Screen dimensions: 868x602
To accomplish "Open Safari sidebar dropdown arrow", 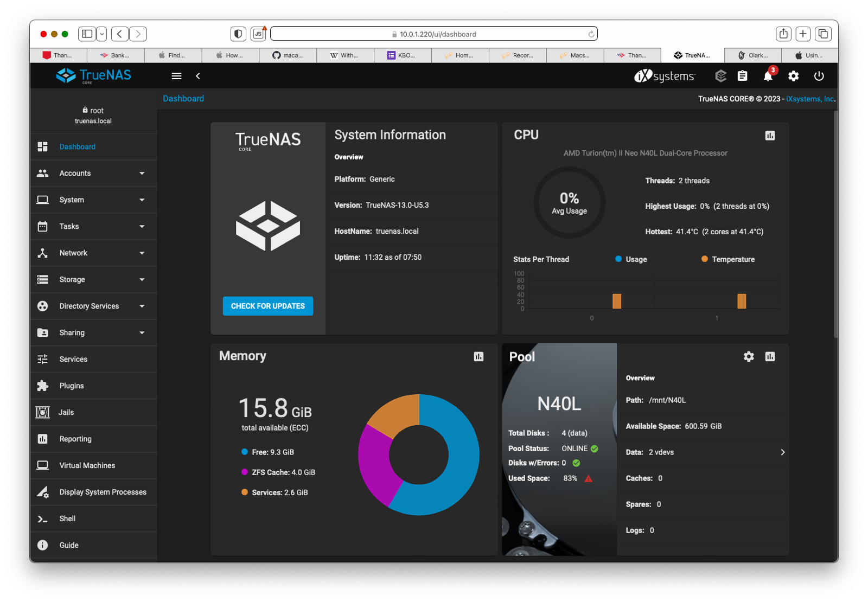I will [102, 34].
